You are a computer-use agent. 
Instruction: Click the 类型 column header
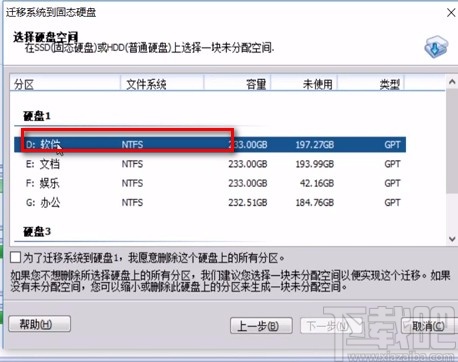tap(371, 83)
